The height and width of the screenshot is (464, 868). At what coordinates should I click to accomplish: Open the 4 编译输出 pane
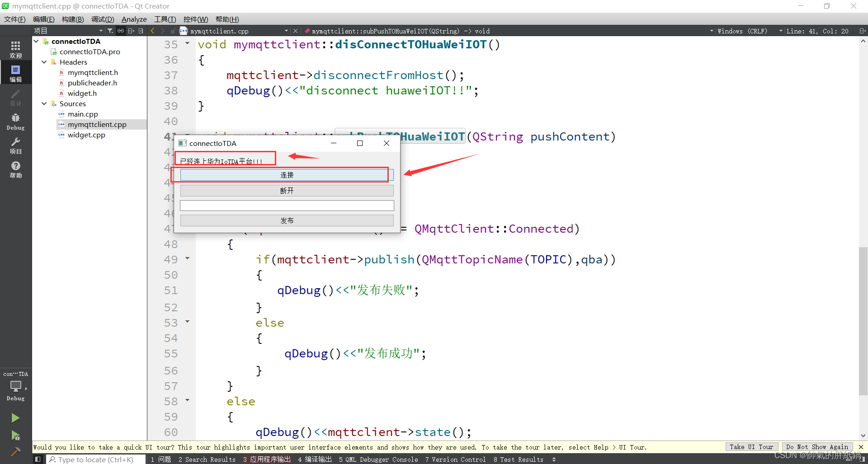(x=315, y=459)
